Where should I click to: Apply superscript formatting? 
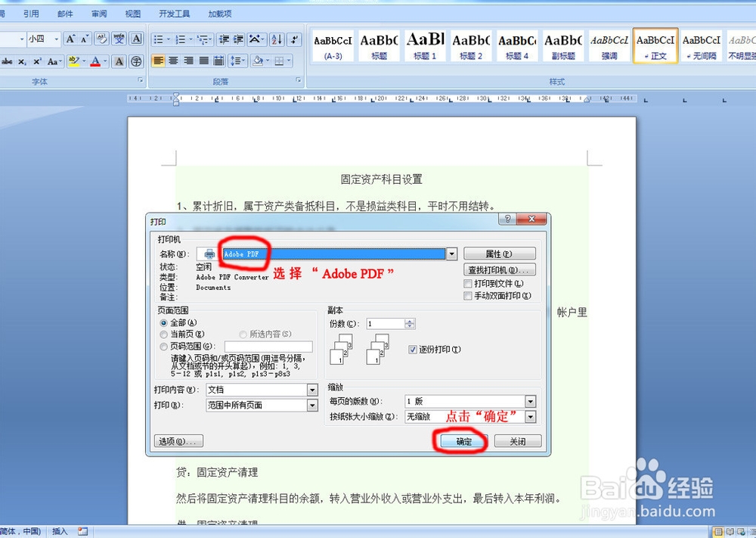[37, 61]
